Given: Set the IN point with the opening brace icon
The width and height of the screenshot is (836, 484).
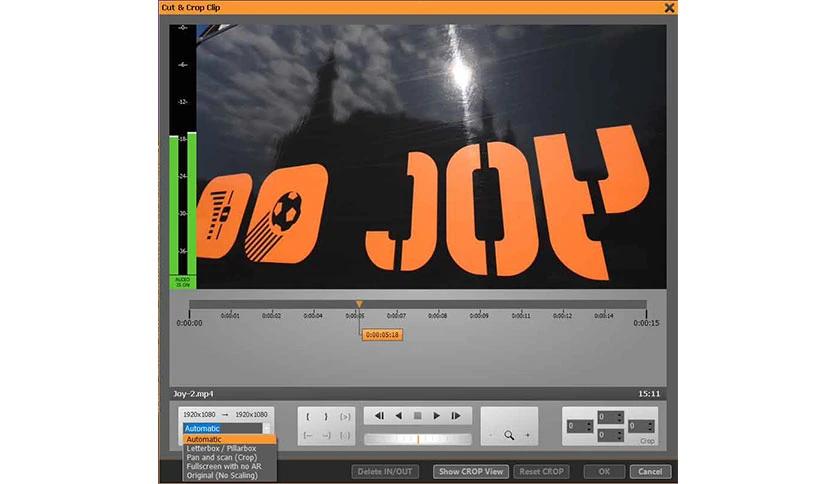Looking at the screenshot, I should 308,417.
